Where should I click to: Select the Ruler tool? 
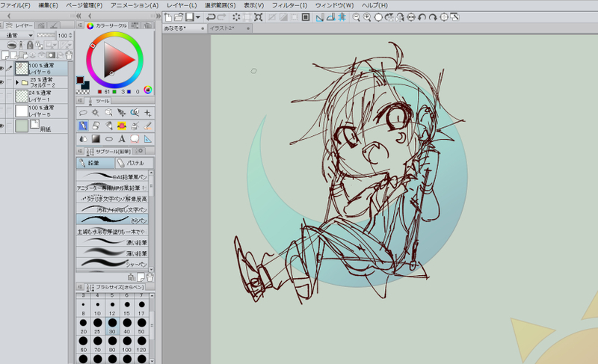coord(147,139)
